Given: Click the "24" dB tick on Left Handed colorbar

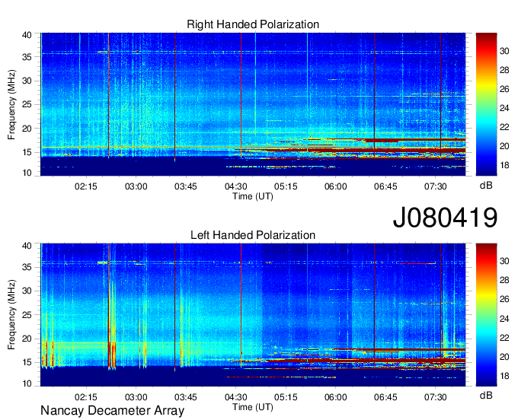Looking at the screenshot, I should click(x=504, y=319).
